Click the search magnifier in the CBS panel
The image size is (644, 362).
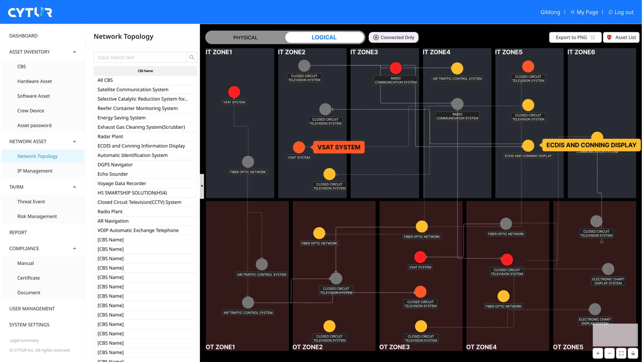[192, 57]
